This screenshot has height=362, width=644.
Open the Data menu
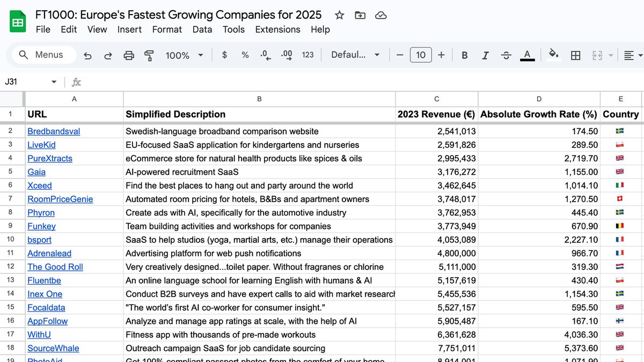(x=202, y=29)
